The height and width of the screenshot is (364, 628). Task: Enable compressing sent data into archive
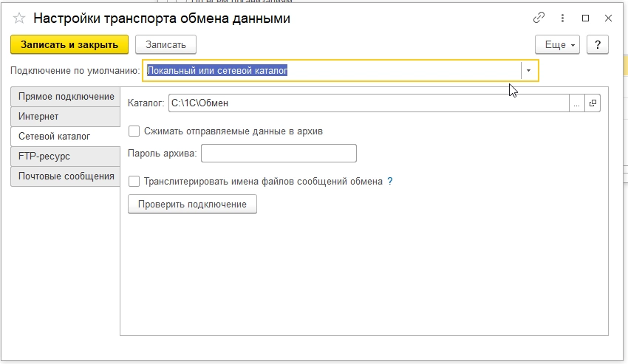(134, 131)
